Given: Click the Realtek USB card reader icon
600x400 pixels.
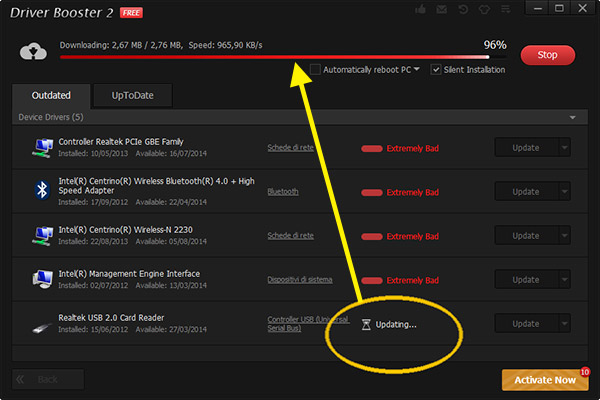Looking at the screenshot, I should [42, 327].
